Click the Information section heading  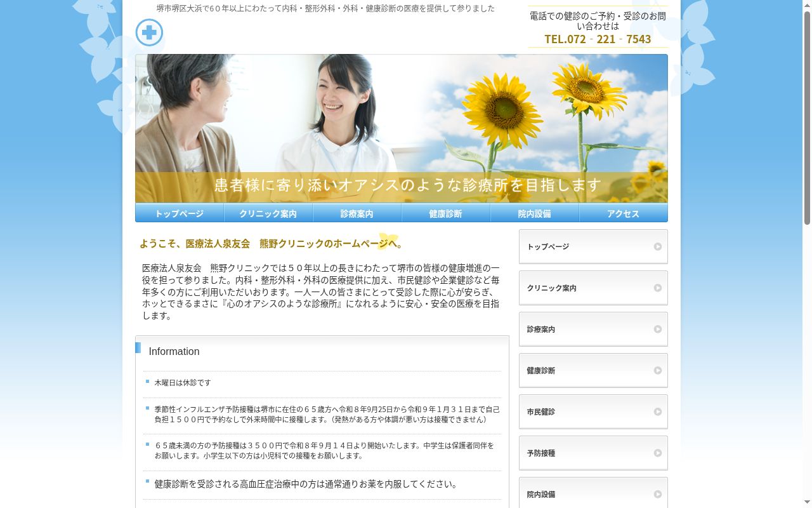coord(174,351)
